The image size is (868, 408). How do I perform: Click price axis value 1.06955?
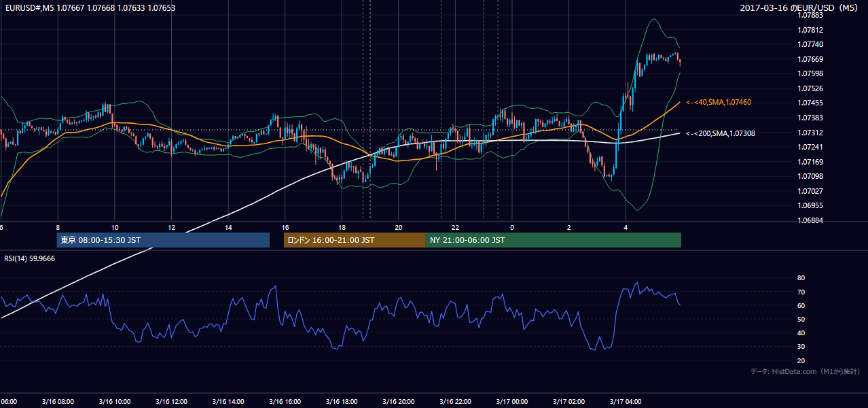pos(811,205)
